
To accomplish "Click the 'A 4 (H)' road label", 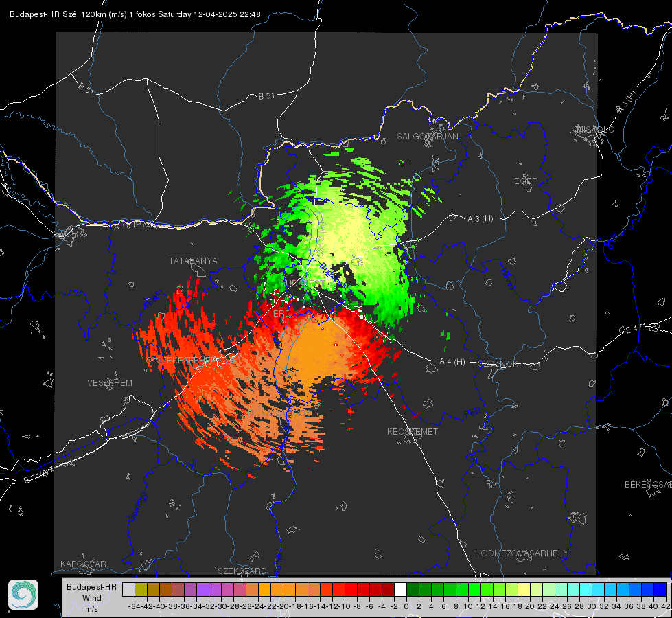I will [x=452, y=362].
